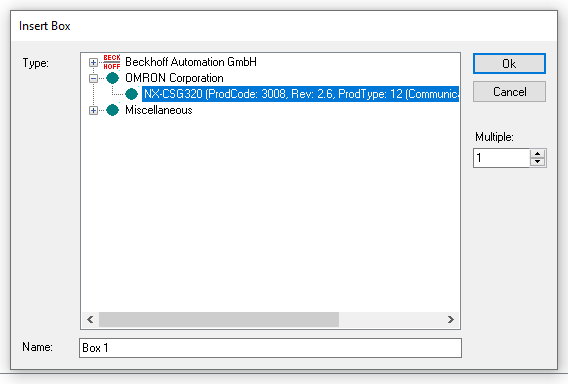Click the OMRON Corporation teal circle icon
The height and width of the screenshot is (384, 568).
click(112, 78)
